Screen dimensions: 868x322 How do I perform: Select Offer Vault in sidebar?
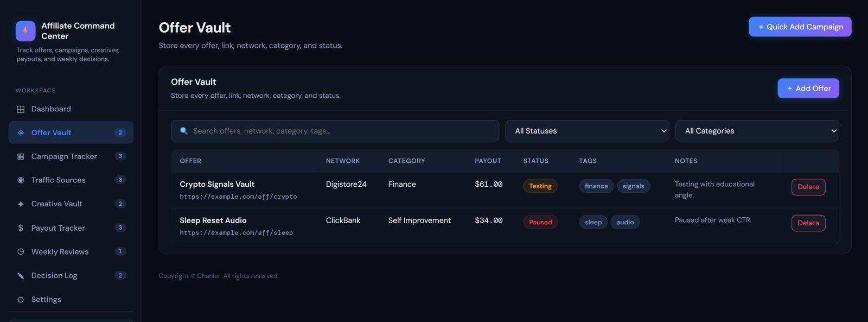(71, 132)
